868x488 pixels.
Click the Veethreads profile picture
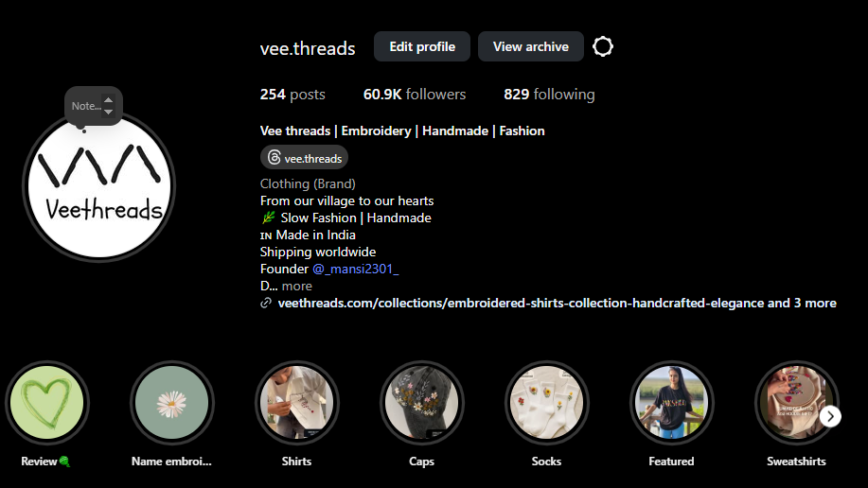99,187
